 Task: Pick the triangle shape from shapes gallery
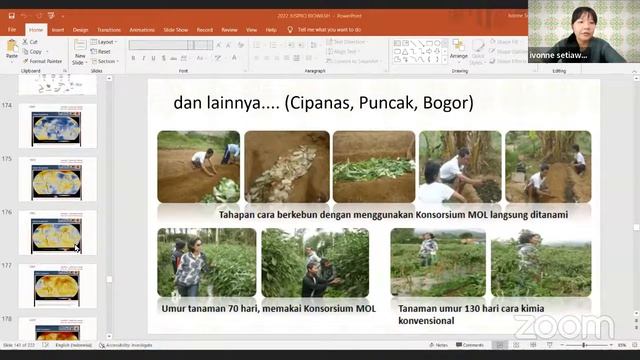[x=405, y=51]
